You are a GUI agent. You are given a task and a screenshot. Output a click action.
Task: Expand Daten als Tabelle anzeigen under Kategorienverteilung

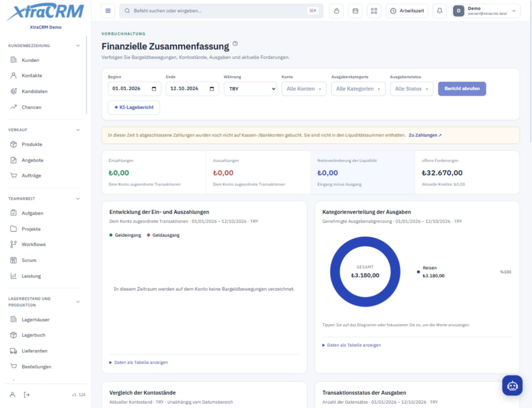(352, 345)
